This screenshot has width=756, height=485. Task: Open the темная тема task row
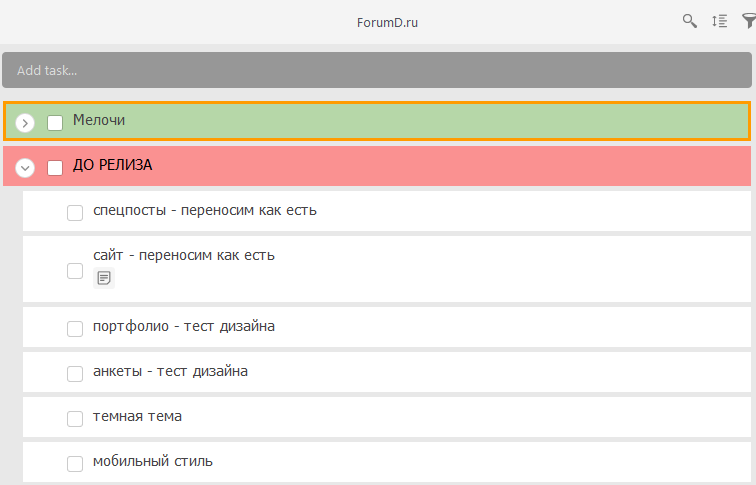pos(137,416)
